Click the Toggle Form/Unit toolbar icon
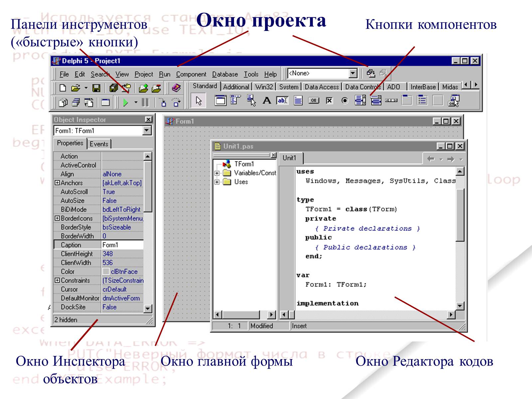532x399 pixels. (x=88, y=103)
